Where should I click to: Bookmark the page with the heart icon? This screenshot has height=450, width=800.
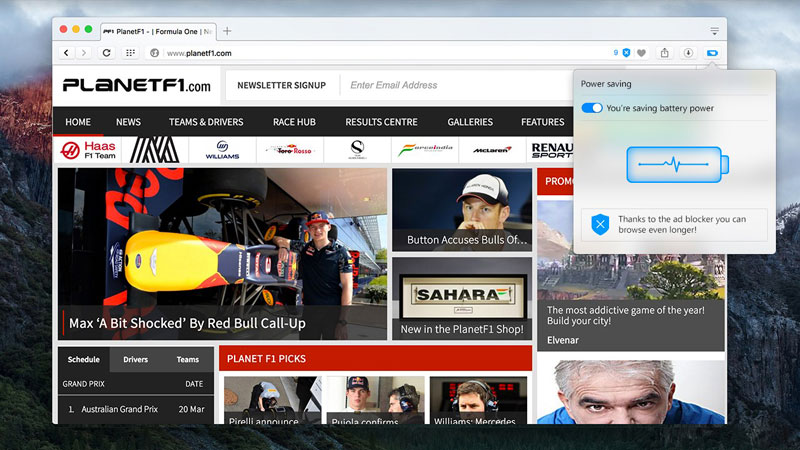[x=641, y=53]
